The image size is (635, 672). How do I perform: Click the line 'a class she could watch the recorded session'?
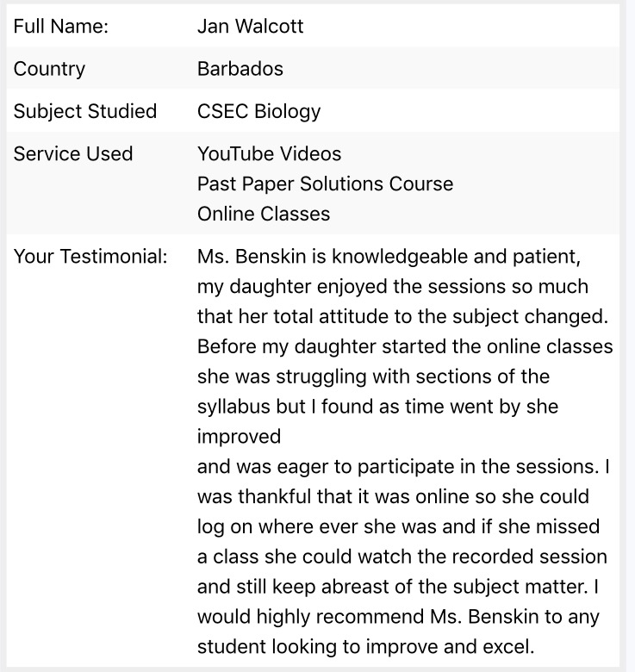click(402, 557)
